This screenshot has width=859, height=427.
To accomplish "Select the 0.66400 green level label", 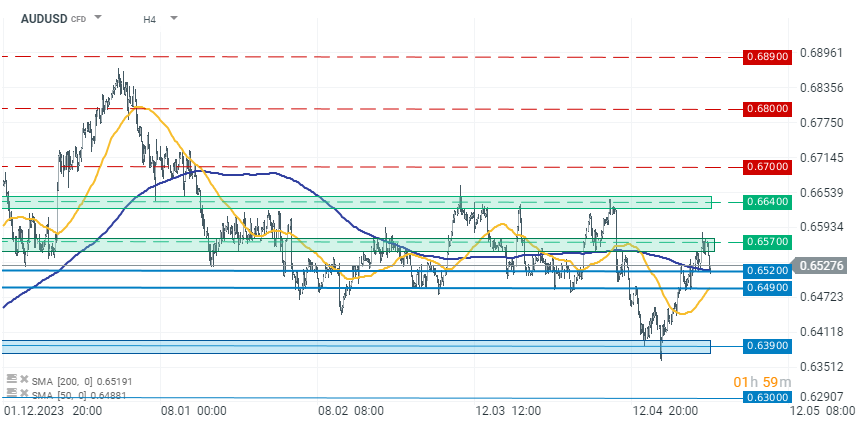I will click(768, 202).
